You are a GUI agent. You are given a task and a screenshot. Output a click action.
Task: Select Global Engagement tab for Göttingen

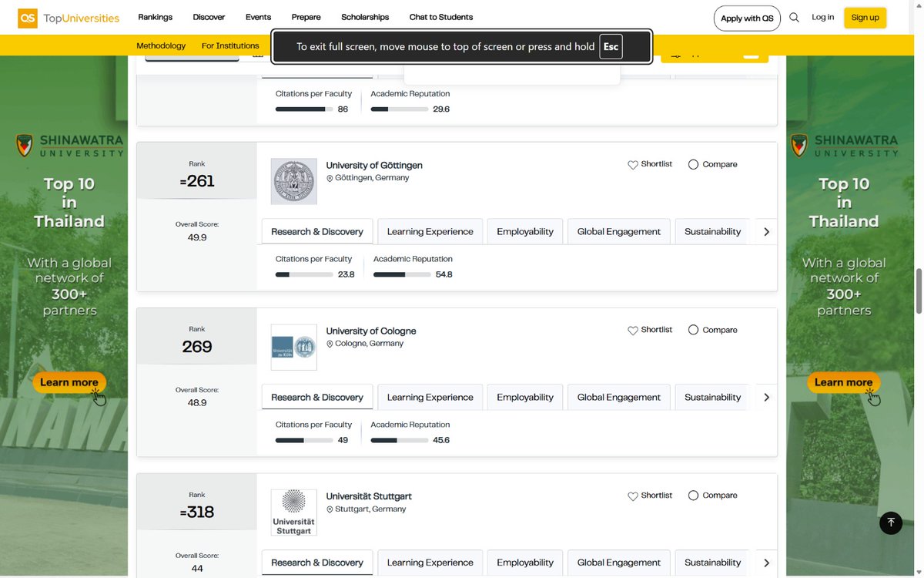coord(619,232)
